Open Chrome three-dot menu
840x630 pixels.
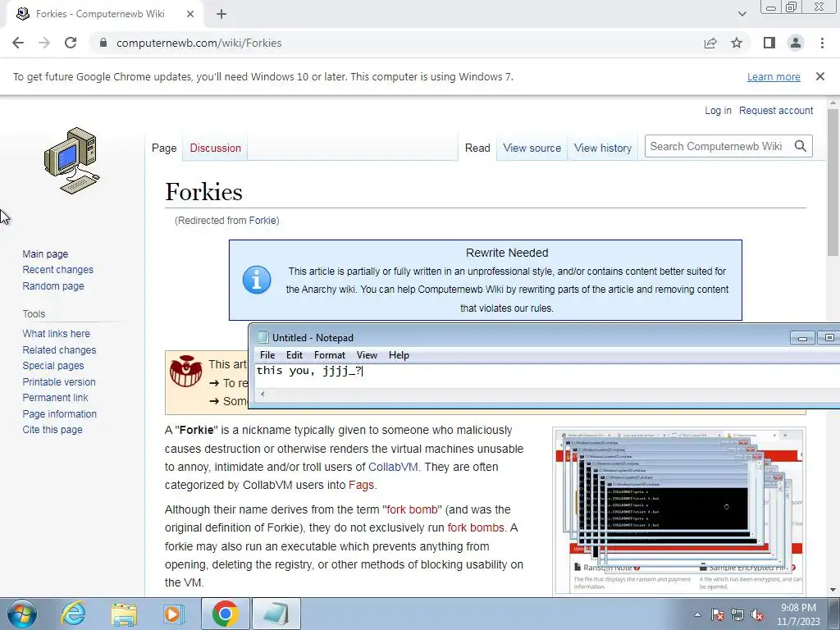pyautogui.click(x=822, y=43)
